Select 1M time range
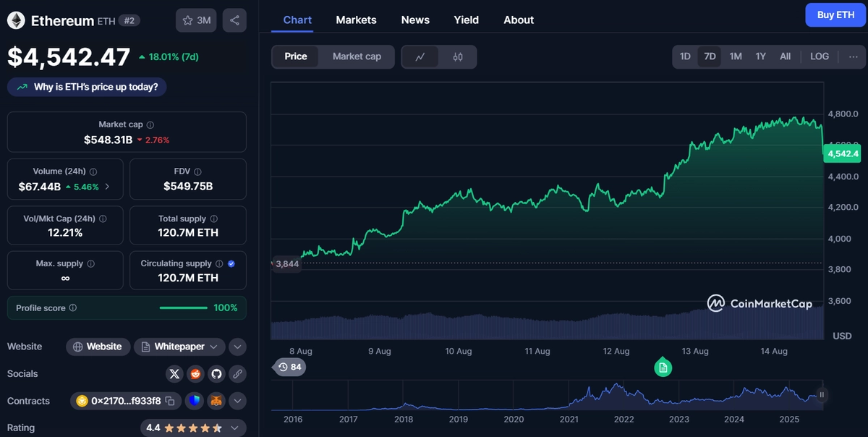868x437 pixels. [x=736, y=56]
